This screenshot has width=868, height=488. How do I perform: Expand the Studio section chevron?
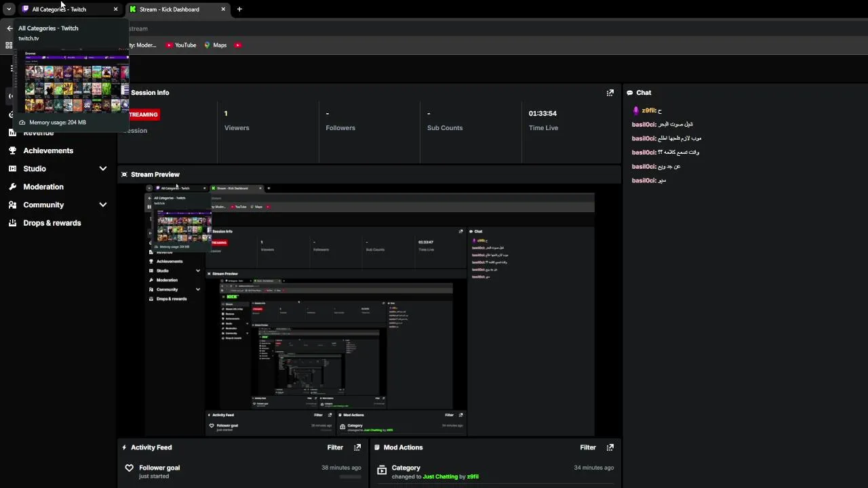[103, 169]
